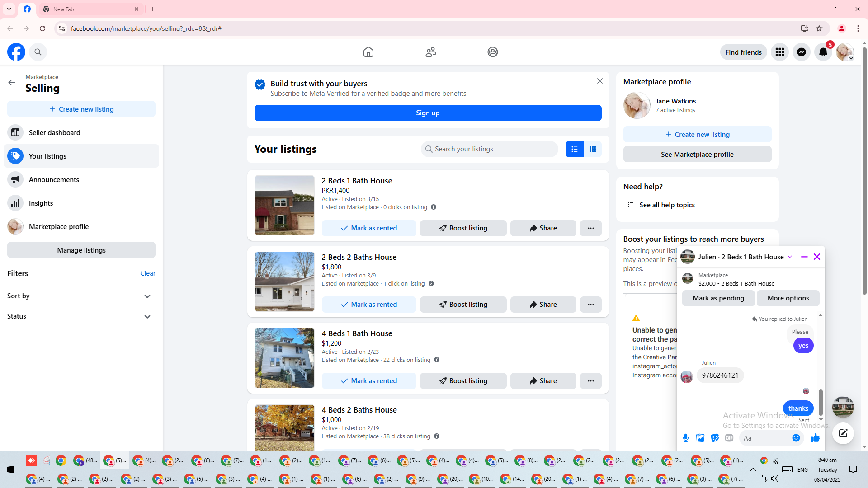Image resolution: width=868 pixels, height=488 pixels.
Task: Click Clear link next to Filters
Action: 147,273
